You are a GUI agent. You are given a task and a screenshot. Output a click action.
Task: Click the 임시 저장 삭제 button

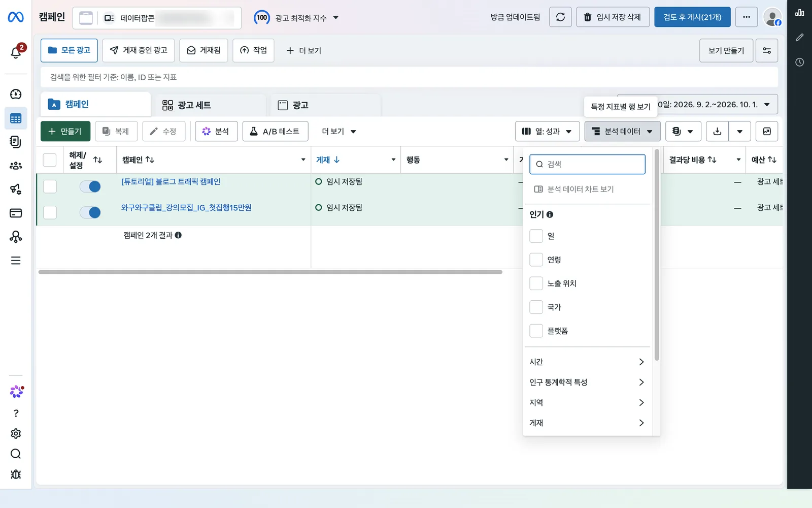[613, 17]
